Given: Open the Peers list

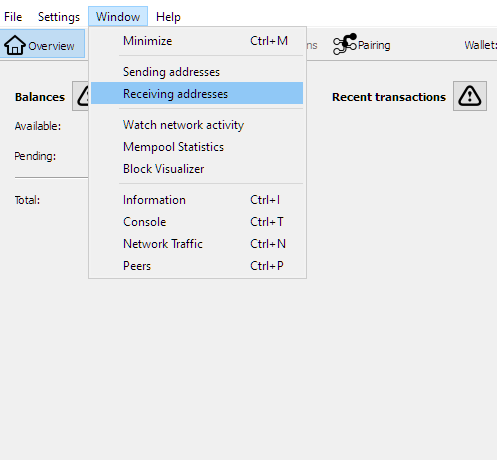Looking at the screenshot, I should [197, 266].
